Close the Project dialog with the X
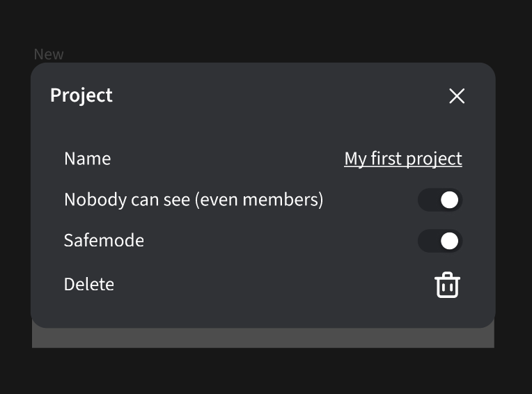The height and width of the screenshot is (394, 532). 457,96
